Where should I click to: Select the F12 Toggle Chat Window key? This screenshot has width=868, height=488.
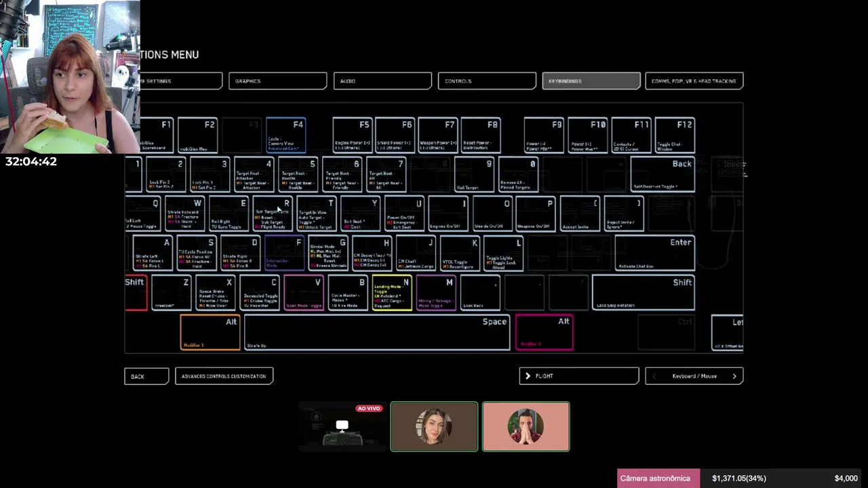tap(675, 136)
